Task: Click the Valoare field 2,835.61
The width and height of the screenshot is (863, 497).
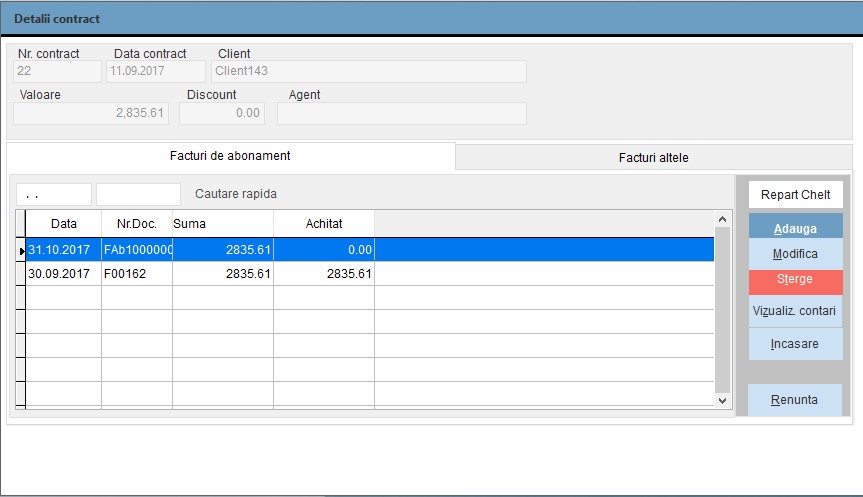Action: pos(91,113)
